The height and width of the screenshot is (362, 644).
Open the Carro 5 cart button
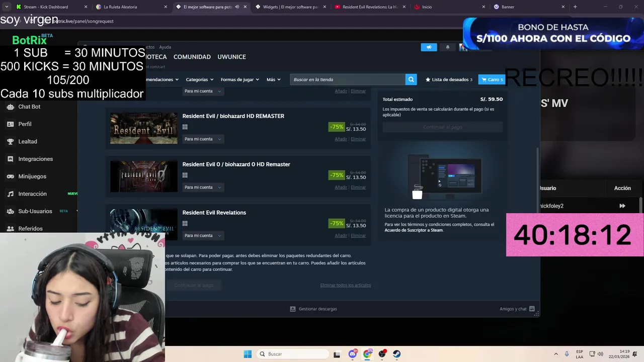pos(492,79)
